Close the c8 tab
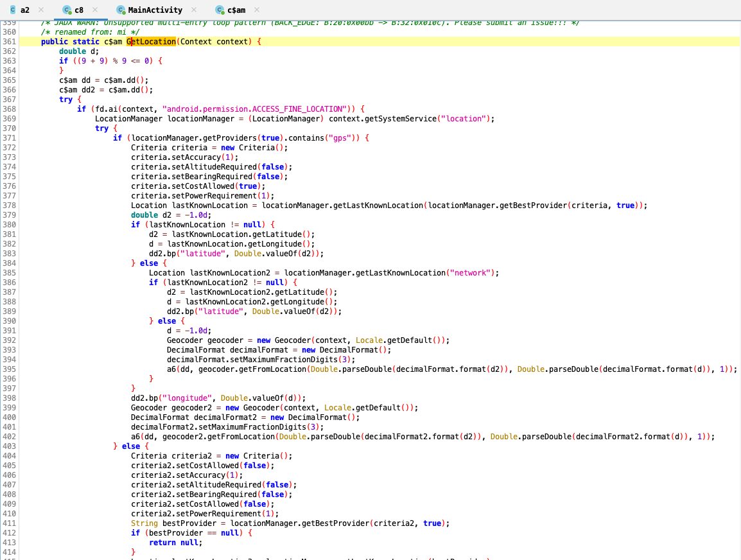 click(x=95, y=10)
